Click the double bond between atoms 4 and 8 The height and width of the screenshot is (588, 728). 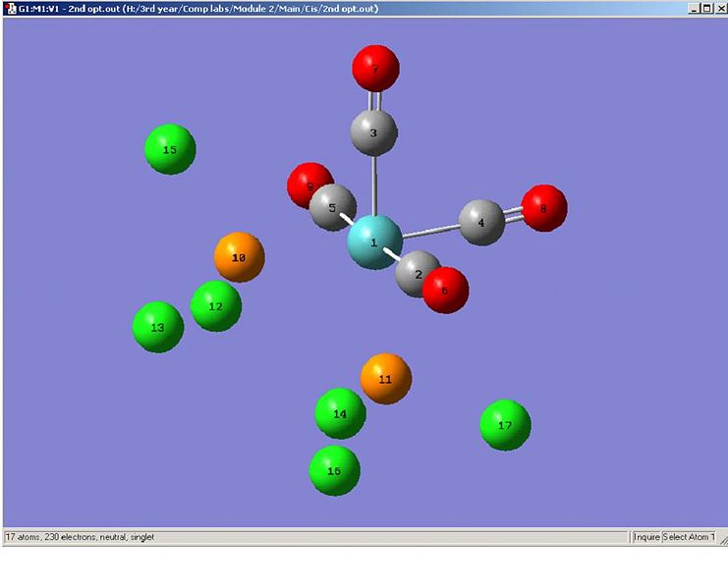(513, 215)
